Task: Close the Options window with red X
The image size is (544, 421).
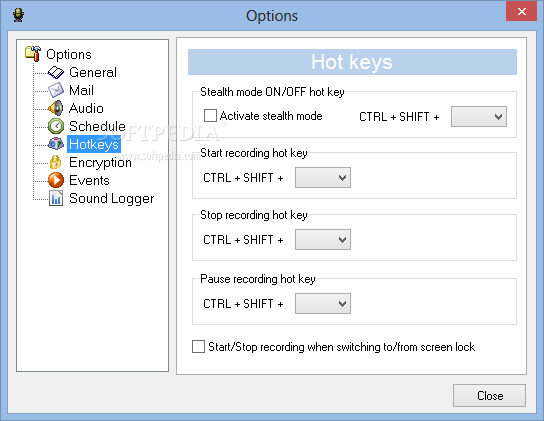Action: click(x=521, y=11)
